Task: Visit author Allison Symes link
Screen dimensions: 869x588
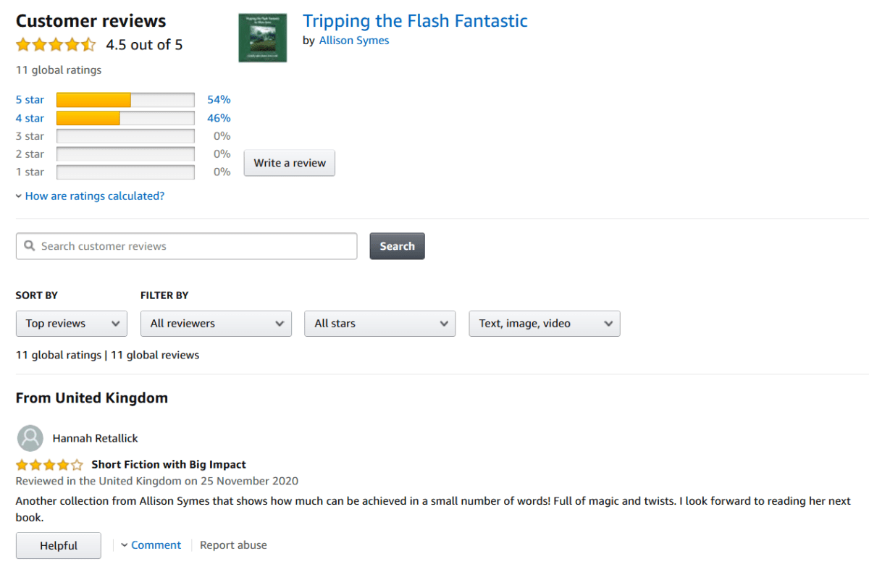Action: click(x=354, y=41)
